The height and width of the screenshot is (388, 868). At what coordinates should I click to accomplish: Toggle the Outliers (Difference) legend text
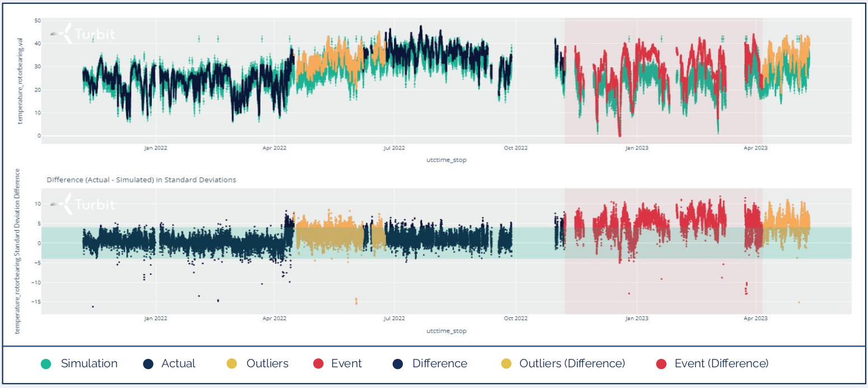pyautogui.click(x=572, y=364)
